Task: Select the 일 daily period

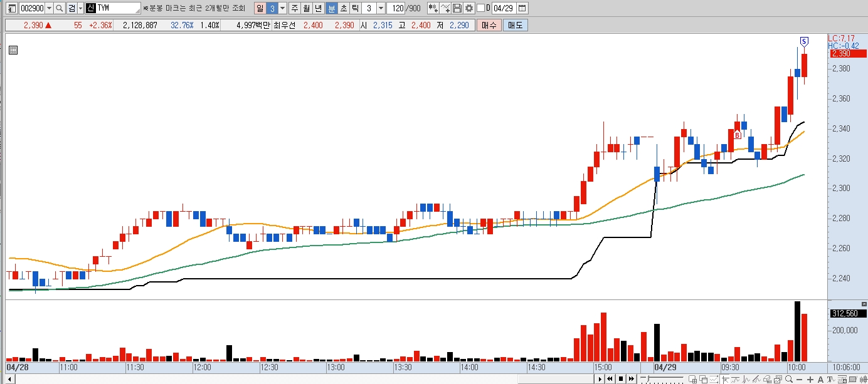Action: [260, 8]
